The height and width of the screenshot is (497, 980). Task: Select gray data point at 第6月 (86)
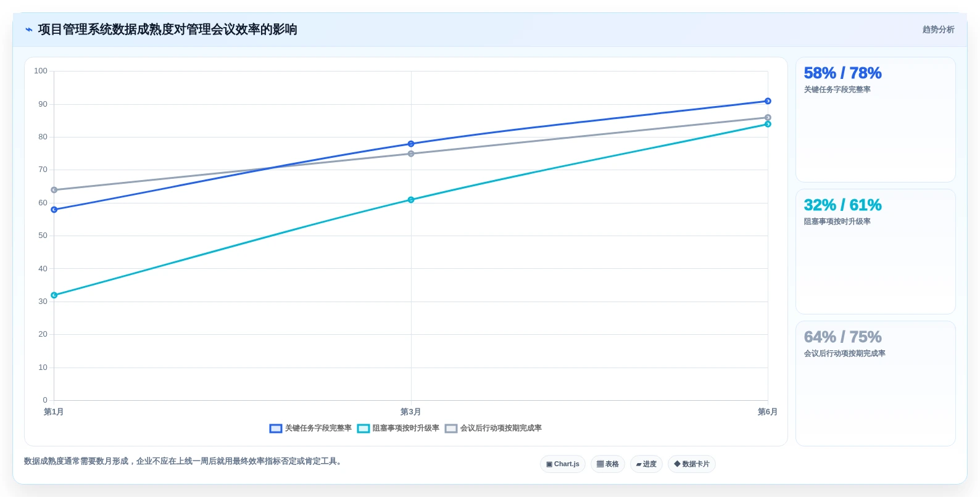(768, 118)
